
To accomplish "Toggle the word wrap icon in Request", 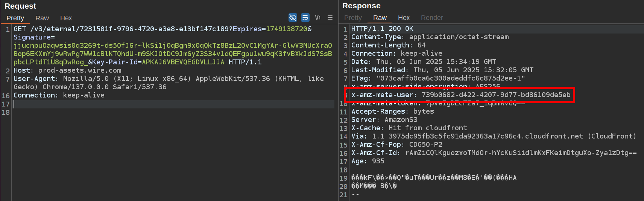I will tap(305, 18).
